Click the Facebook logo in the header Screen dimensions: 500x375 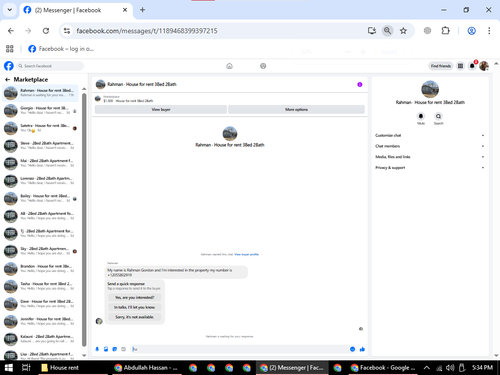[9, 66]
